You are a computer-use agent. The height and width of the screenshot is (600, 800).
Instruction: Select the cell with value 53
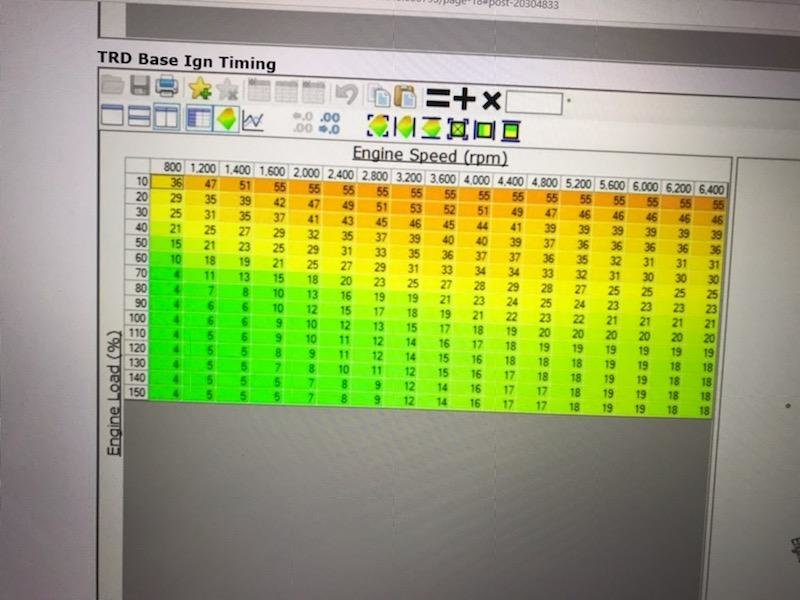(410, 208)
